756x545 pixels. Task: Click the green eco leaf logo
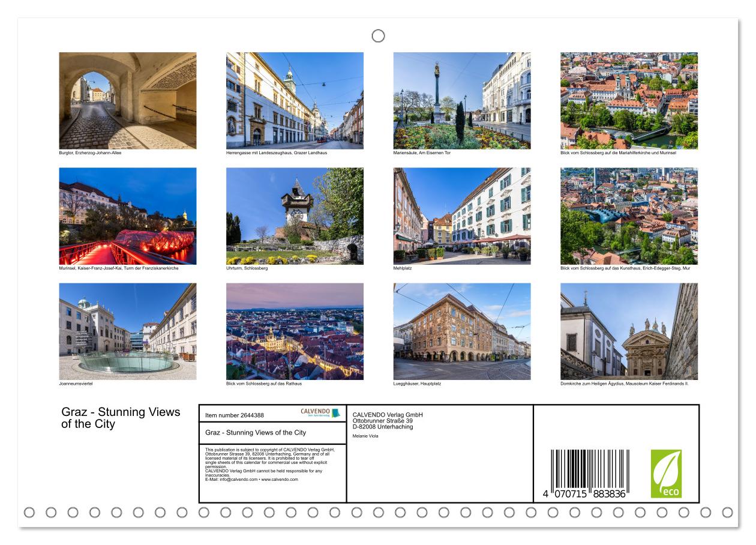click(666, 474)
